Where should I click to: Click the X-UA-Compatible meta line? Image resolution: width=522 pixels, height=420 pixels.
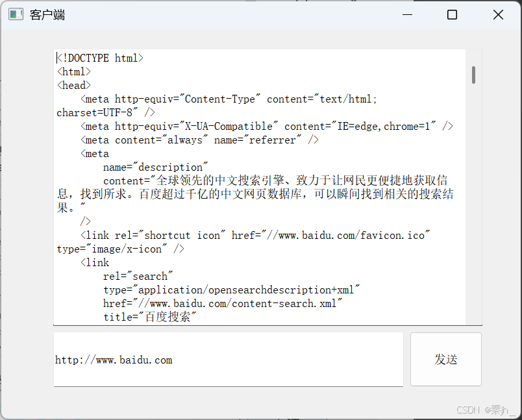267,127
